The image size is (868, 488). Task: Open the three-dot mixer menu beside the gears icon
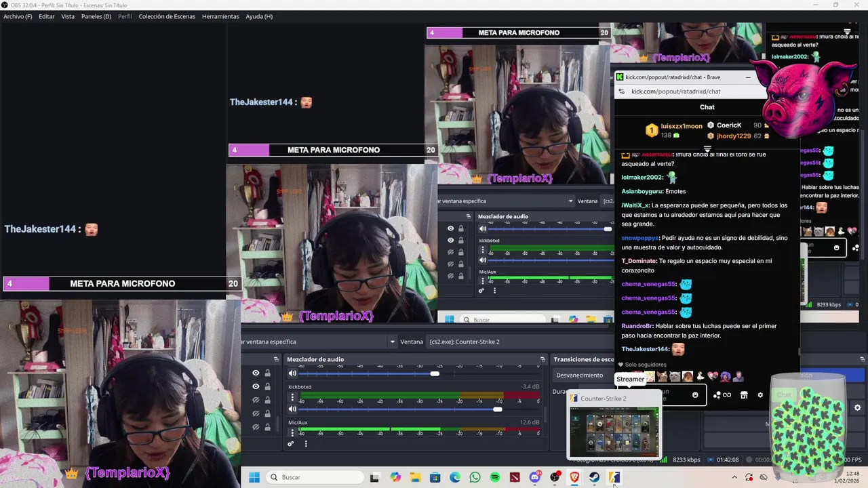point(306,444)
